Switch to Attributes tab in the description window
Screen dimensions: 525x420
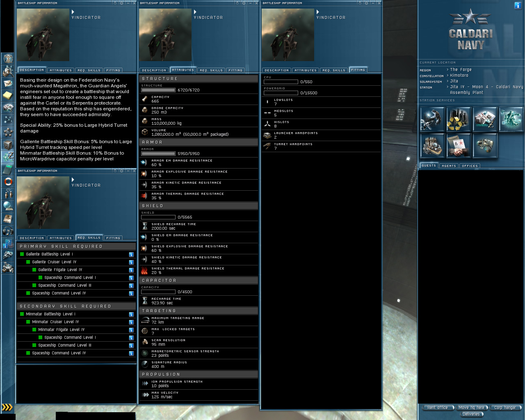tap(61, 70)
